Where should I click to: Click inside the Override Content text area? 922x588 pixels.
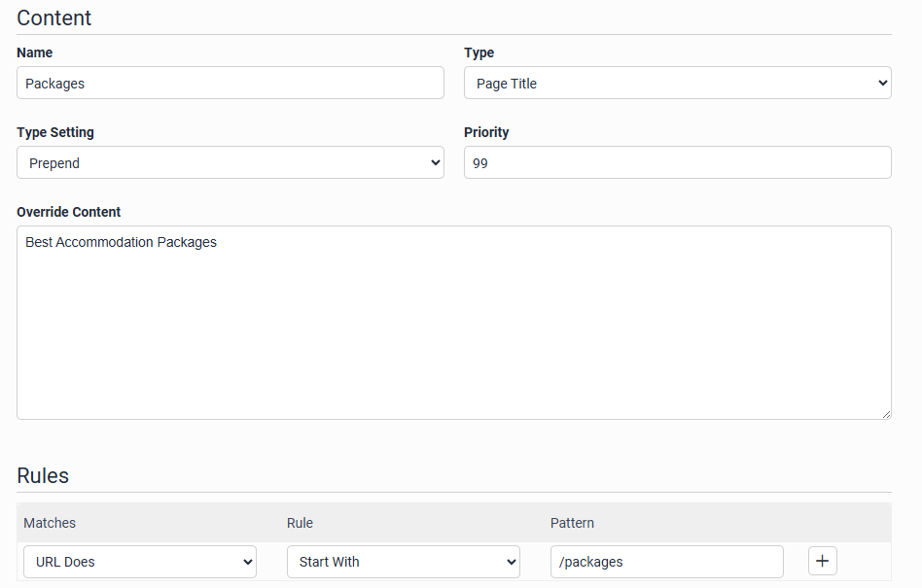coord(453,323)
